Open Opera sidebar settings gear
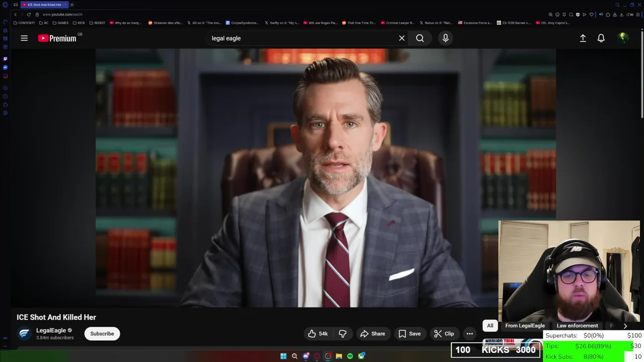The height and width of the screenshot is (362, 644). (5, 113)
